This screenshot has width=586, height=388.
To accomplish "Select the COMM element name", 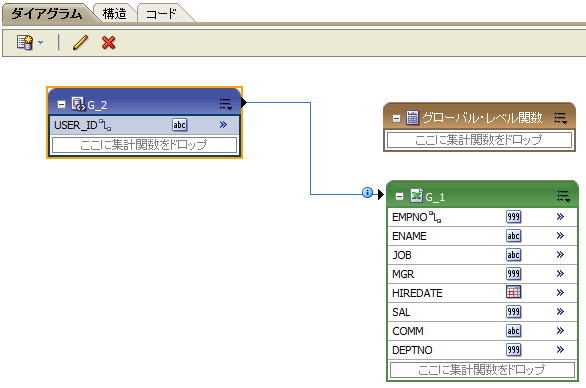I will (x=408, y=331).
